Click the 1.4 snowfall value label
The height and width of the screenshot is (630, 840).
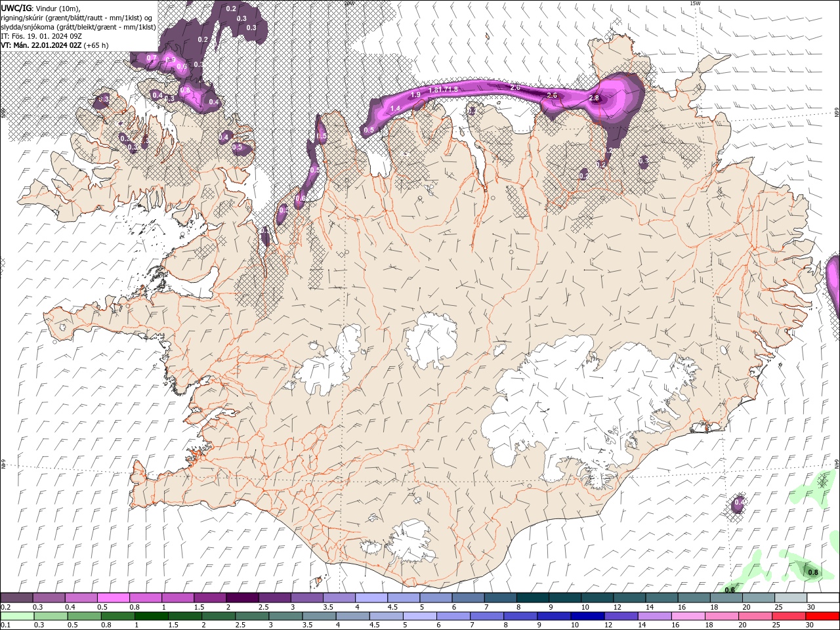click(x=395, y=108)
